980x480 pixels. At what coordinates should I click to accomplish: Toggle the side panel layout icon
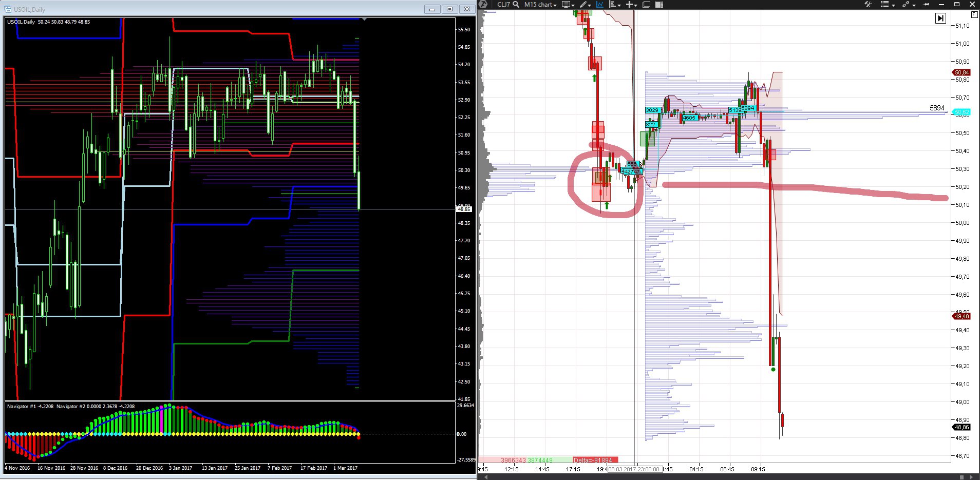(659, 4)
